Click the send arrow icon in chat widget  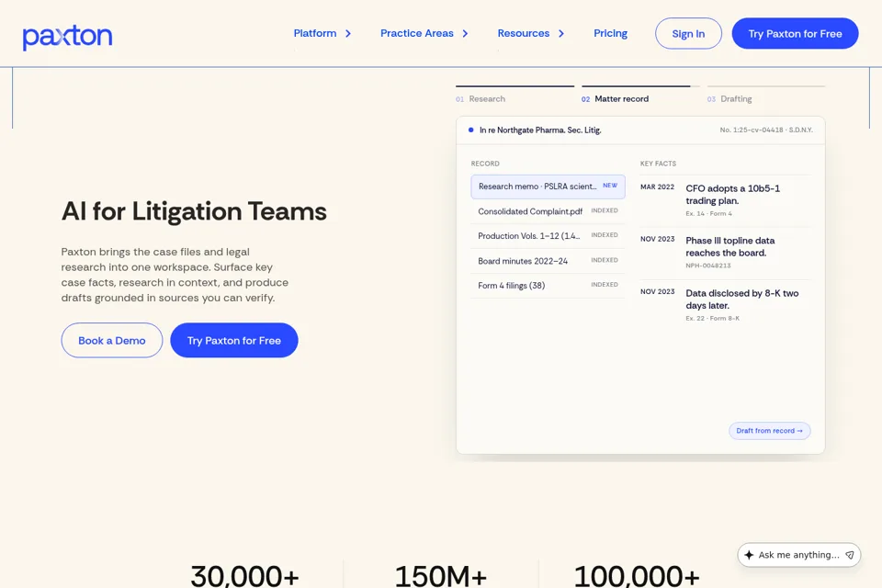click(849, 555)
